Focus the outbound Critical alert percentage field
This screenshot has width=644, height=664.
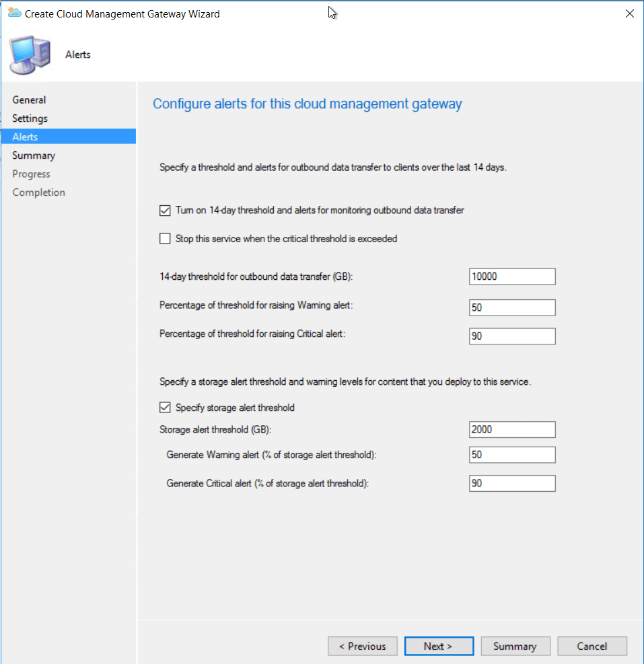(x=512, y=336)
